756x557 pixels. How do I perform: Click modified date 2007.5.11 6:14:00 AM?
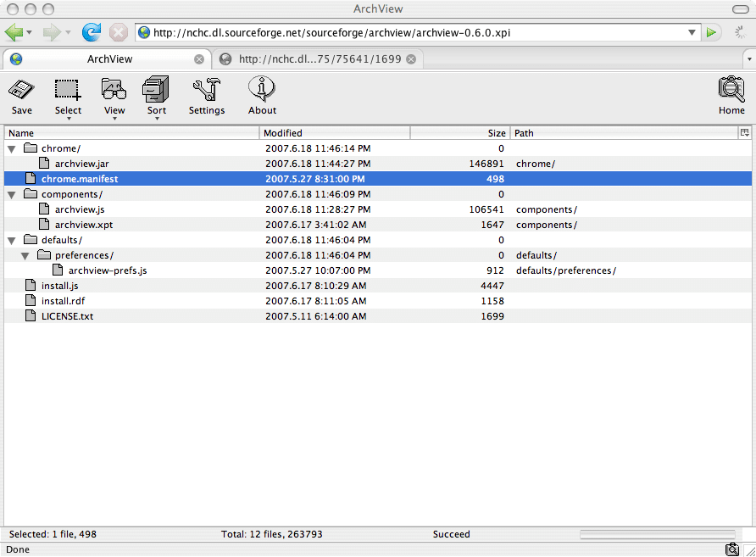point(316,316)
